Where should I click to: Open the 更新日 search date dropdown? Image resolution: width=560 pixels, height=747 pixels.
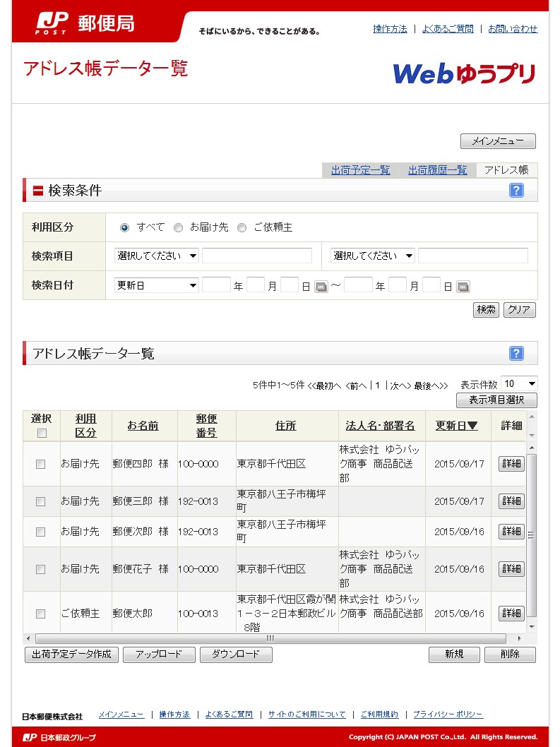click(157, 285)
